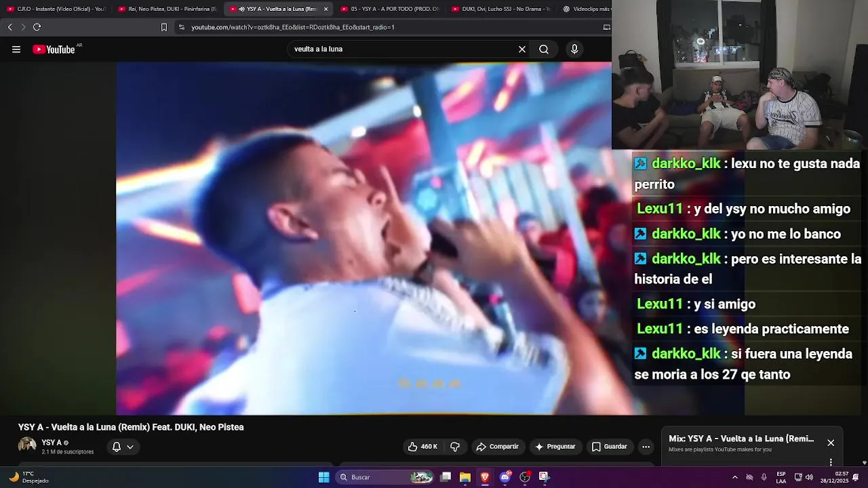Viewport: 868px width, 488px height.
Task: Open the weather widget 17°C Despejado
Action: pos(28,477)
